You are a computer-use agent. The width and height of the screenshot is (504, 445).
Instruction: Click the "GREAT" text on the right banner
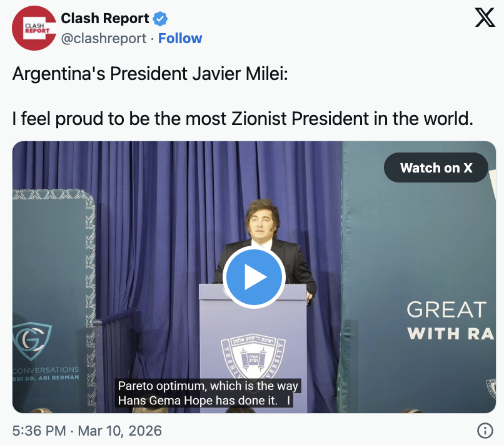pos(446,310)
